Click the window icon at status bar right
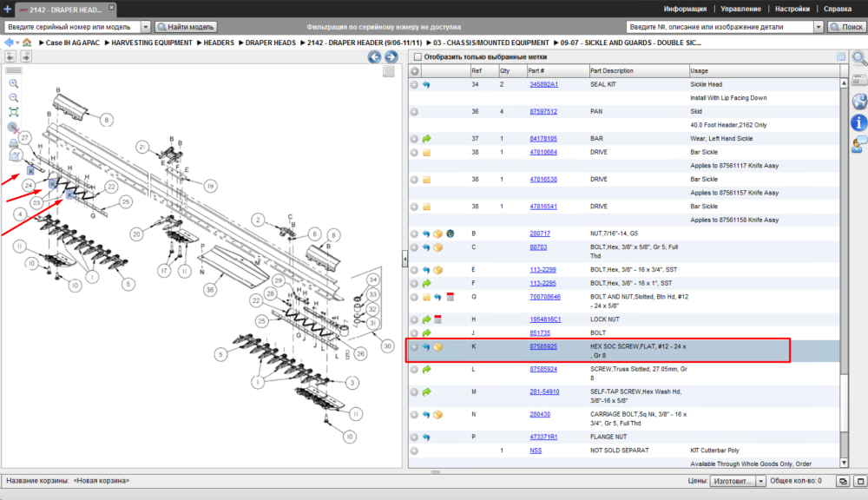Screen dimensions: 868x500 (859, 481)
